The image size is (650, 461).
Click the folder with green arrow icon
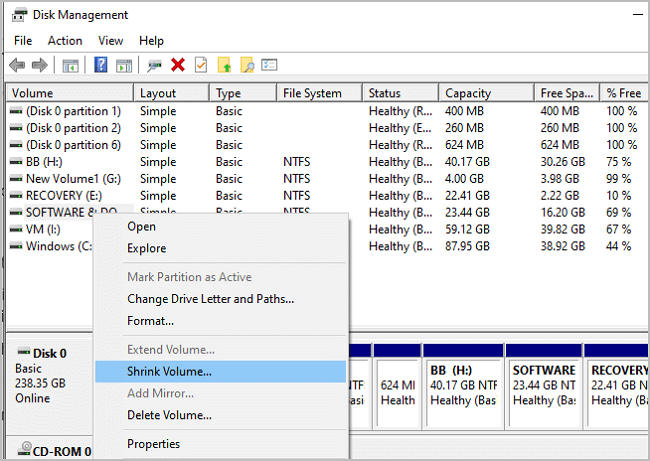(x=224, y=65)
